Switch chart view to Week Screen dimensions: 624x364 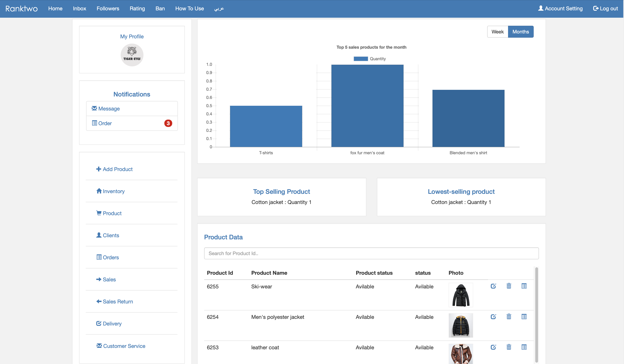pyautogui.click(x=498, y=32)
